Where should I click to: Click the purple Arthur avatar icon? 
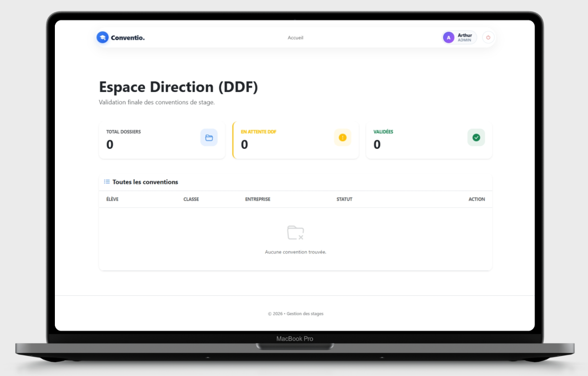click(448, 37)
